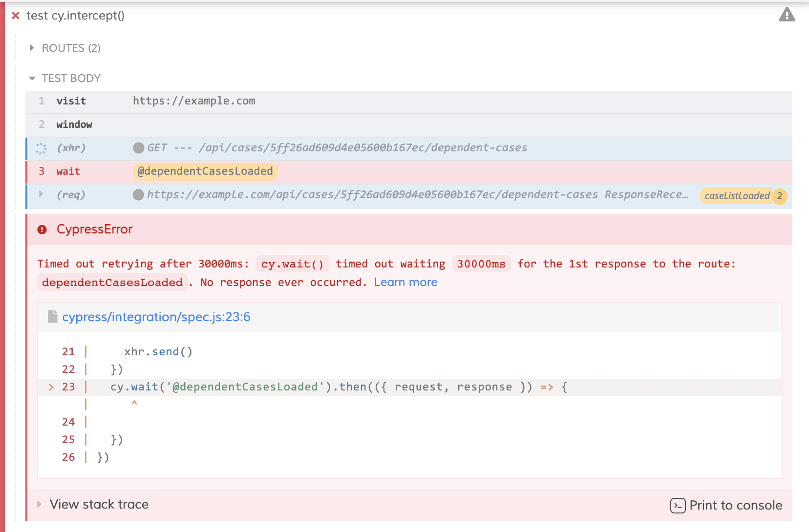Click the file icon next to spec.js
Image resolution: width=809 pixels, height=532 pixels.
pos(53,316)
